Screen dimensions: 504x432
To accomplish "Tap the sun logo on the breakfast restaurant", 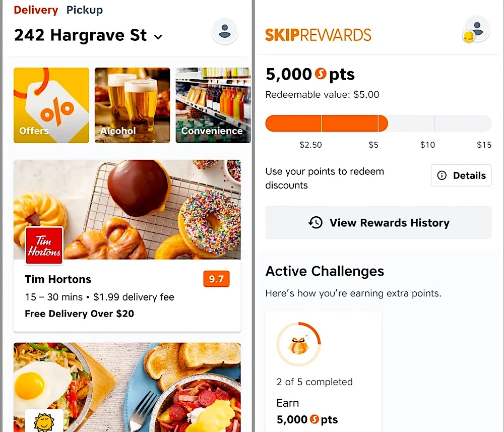I will [44, 421].
